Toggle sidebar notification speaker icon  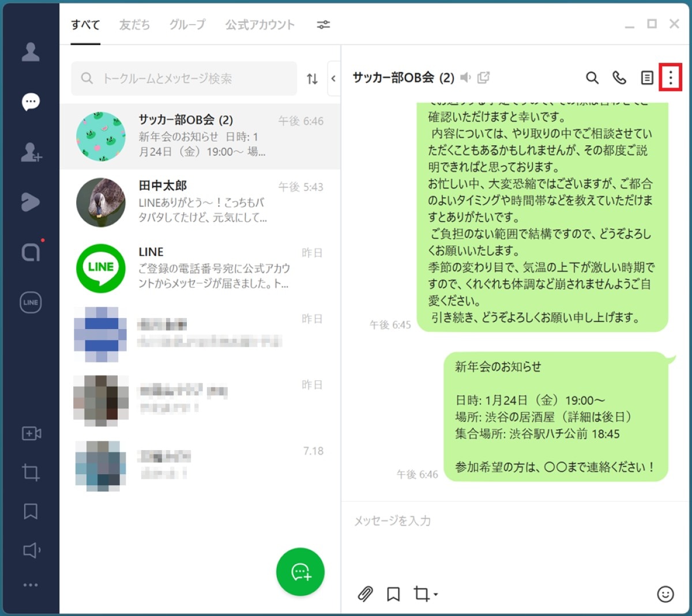click(x=31, y=550)
